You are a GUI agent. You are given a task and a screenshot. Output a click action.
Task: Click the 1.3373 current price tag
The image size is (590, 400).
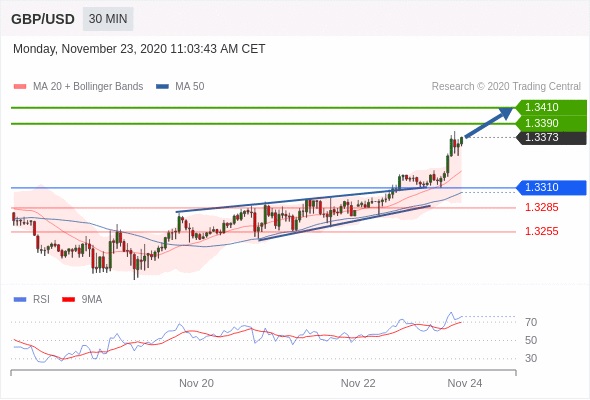coord(552,137)
